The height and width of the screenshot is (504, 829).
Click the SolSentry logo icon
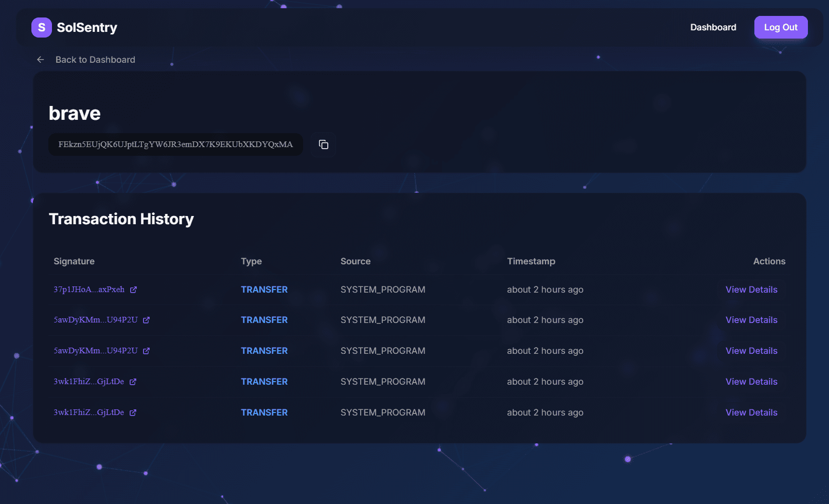coord(41,27)
